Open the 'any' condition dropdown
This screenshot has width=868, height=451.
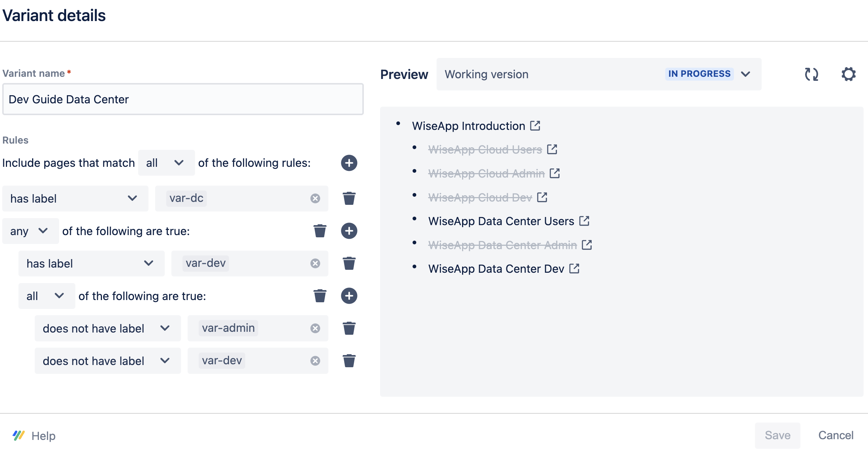click(x=30, y=231)
